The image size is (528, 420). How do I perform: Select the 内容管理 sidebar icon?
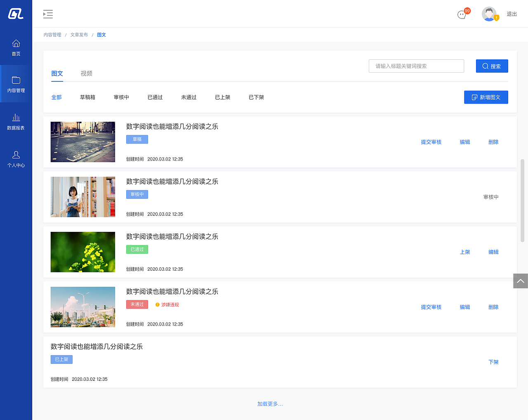[16, 84]
